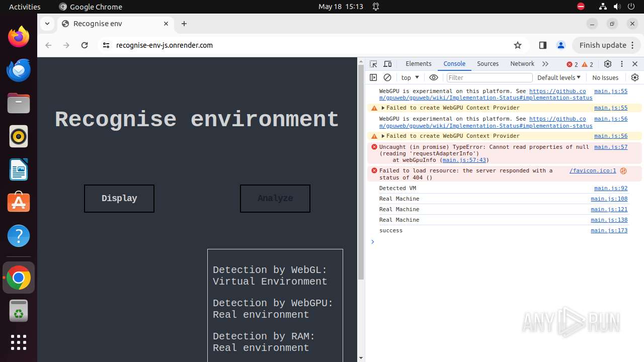Click the console prompt arrow
This screenshot has width=644, height=362.
coord(373,242)
